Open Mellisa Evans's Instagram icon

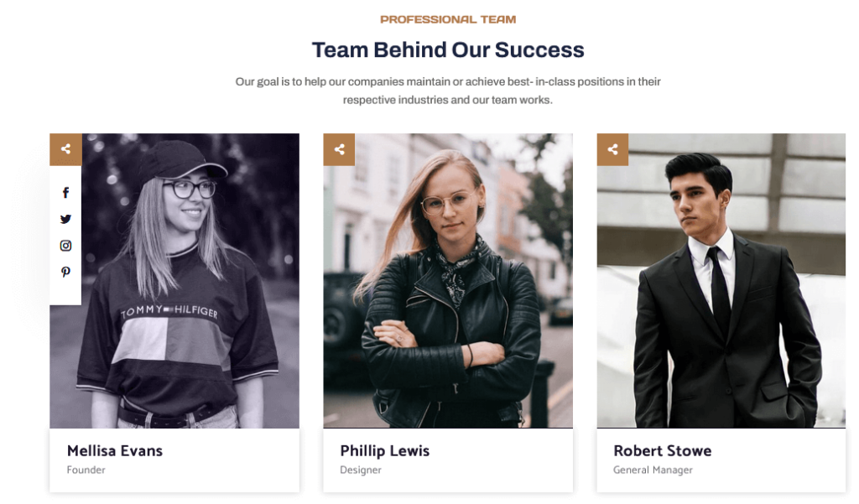point(65,246)
